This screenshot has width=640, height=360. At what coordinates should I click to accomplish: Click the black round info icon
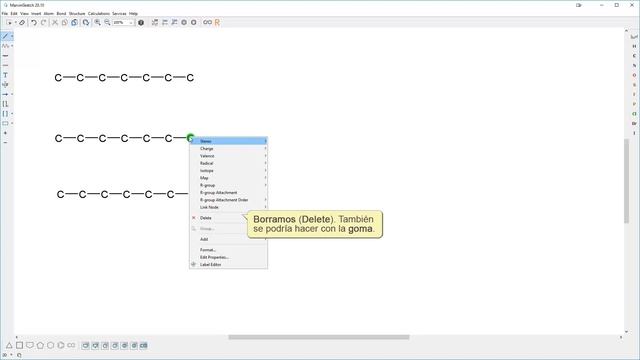tap(141, 22)
